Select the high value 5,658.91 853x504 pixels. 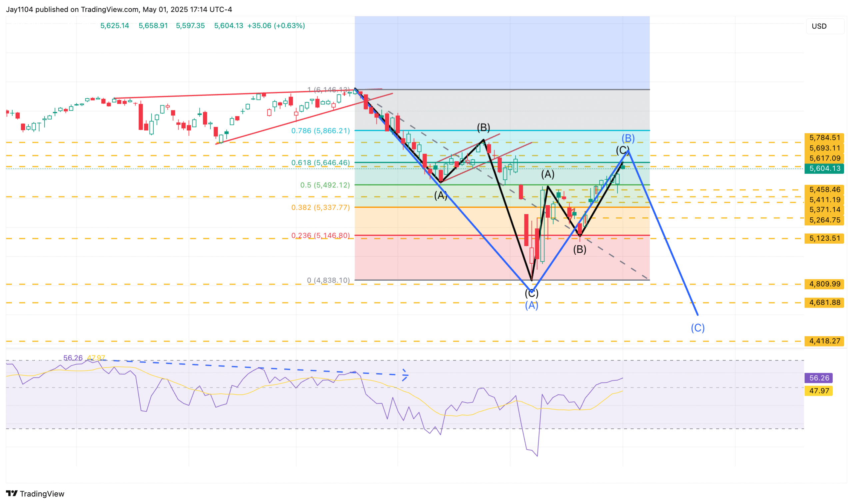tap(153, 26)
